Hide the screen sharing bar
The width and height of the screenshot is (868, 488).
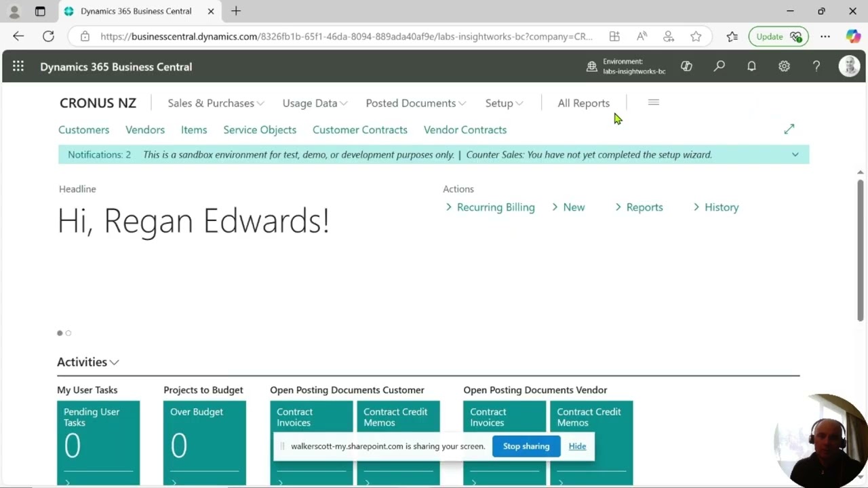(x=577, y=446)
